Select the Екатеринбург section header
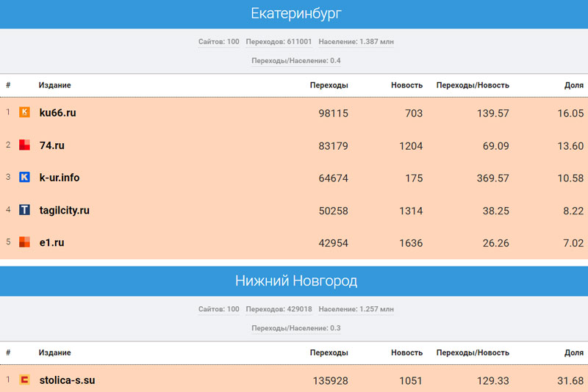 (x=295, y=14)
